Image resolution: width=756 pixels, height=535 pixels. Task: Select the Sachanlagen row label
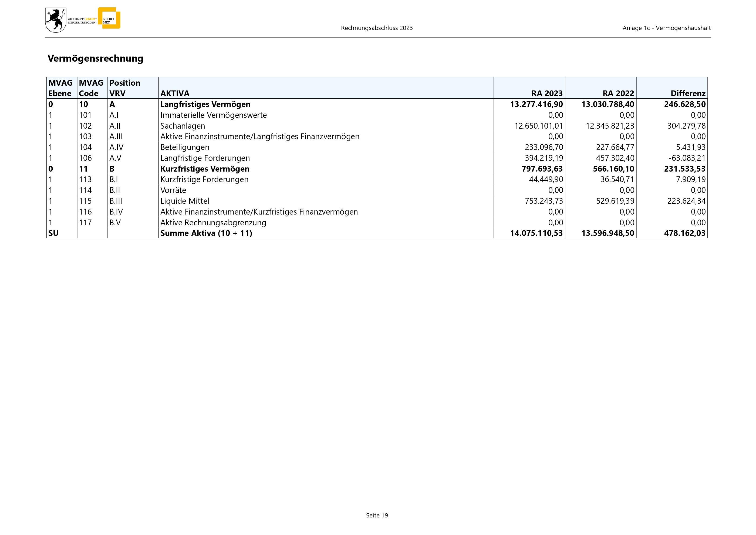[183, 126]
